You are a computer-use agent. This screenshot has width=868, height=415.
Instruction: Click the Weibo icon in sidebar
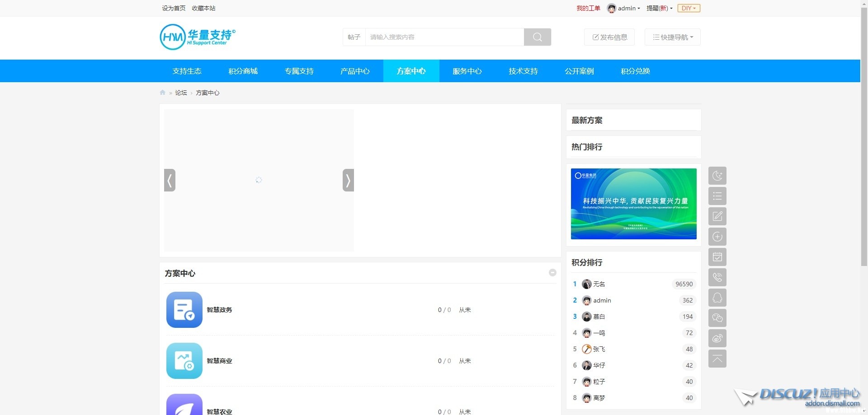717,338
